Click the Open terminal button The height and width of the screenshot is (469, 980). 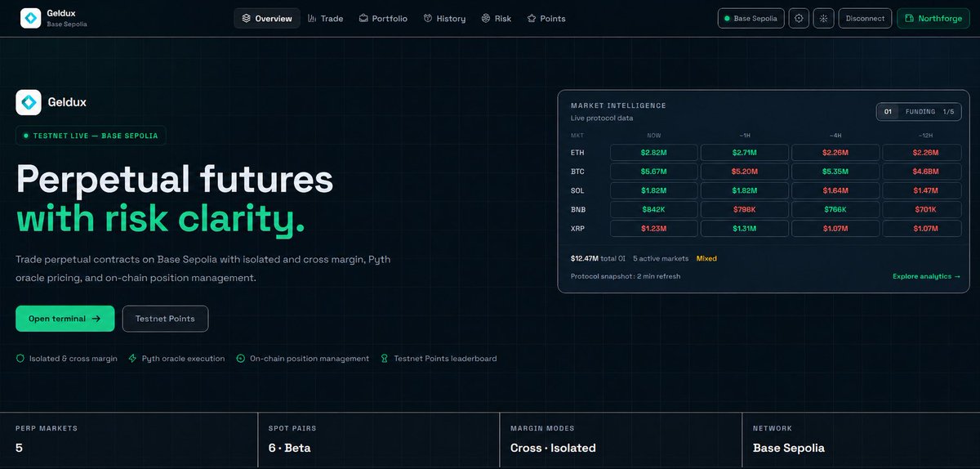[65, 319]
